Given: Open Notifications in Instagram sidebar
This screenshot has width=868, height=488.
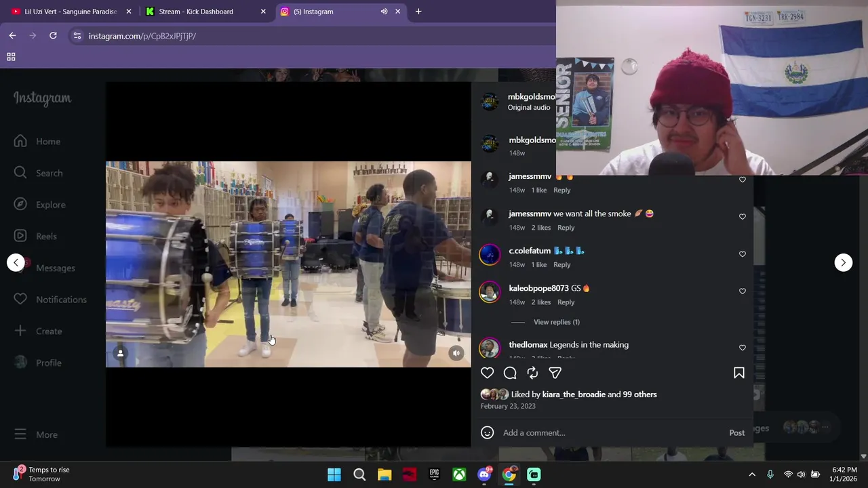Looking at the screenshot, I should click(x=51, y=300).
